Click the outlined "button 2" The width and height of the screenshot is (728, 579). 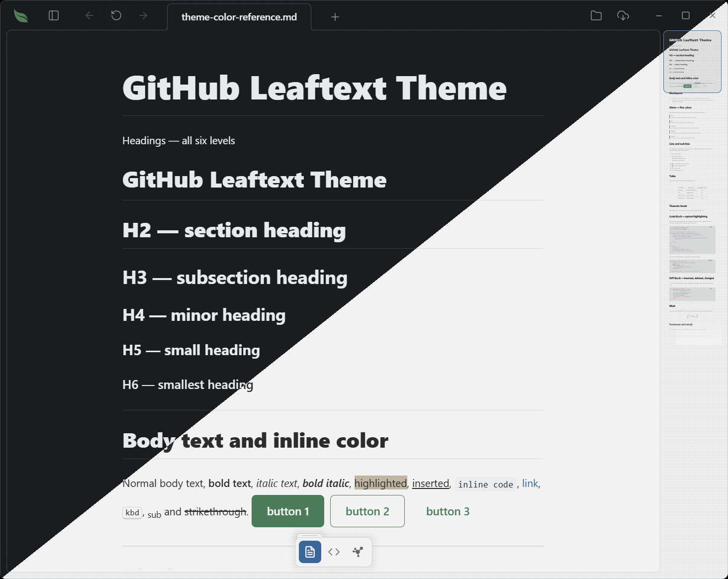(x=367, y=511)
